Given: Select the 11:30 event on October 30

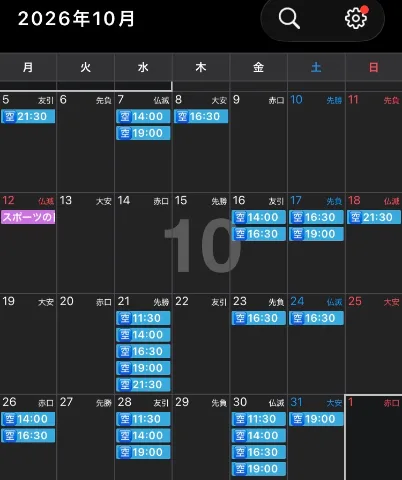Looking at the screenshot, I should tap(259, 419).
